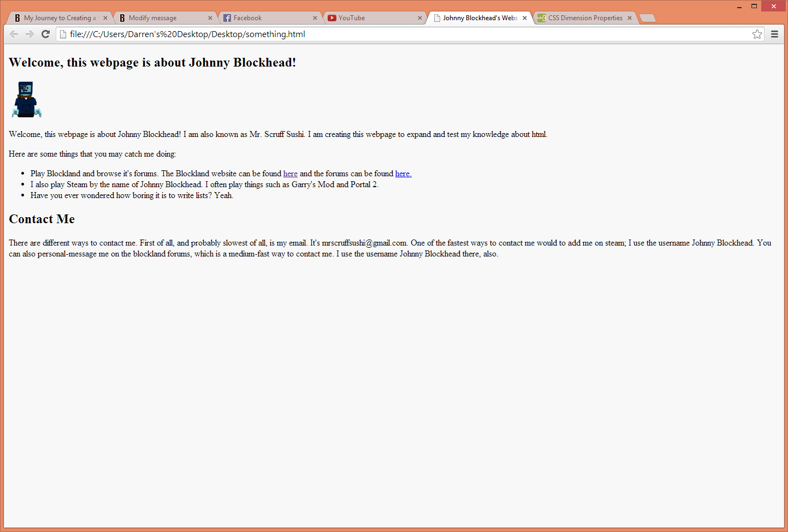Click the My Journey tab favicon

click(17, 18)
